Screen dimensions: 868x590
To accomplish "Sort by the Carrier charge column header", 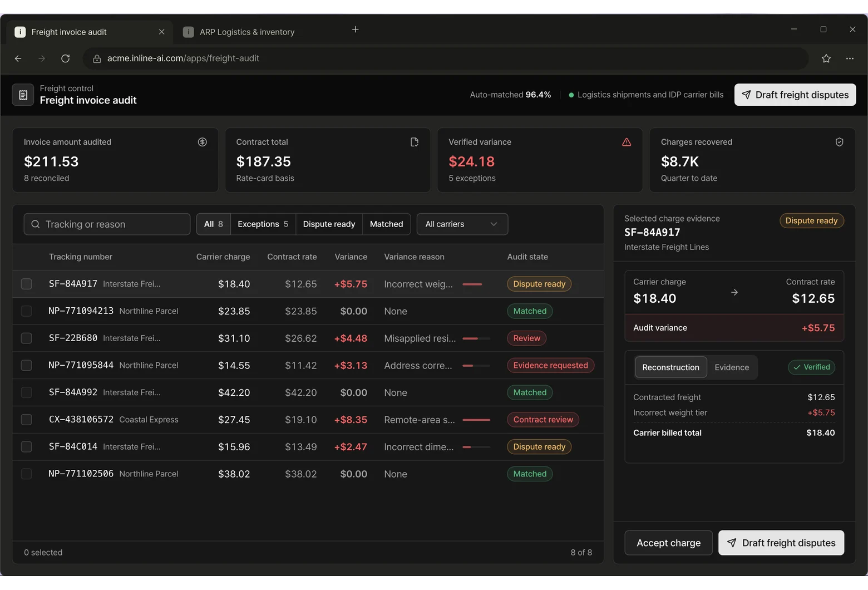I will (223, 257).
